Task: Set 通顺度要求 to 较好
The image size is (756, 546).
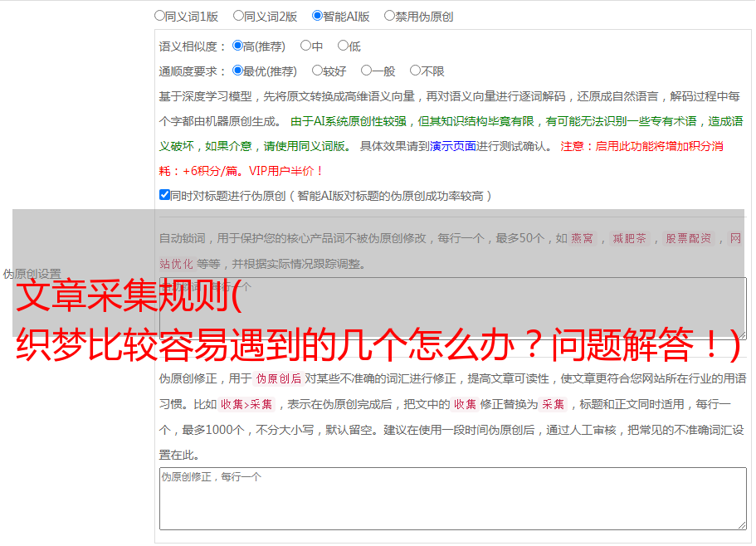Action: pyautogui.click(x=318, y=71)
